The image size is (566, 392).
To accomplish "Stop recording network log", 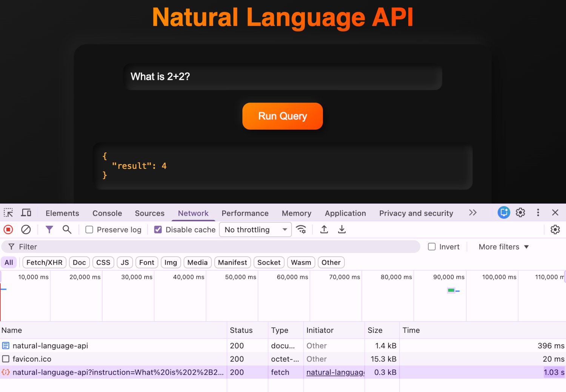I will pyautogui.click(x=8, y=230).
